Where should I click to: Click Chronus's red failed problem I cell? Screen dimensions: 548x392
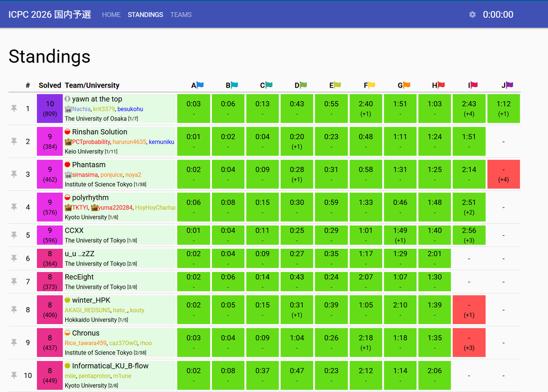(469, 343)
